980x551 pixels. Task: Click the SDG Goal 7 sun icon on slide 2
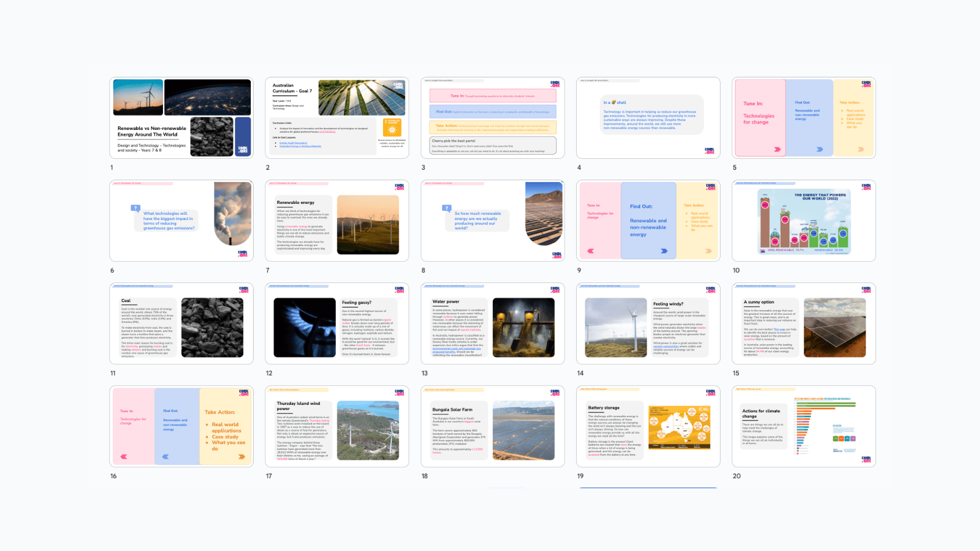click(x=392, y=128)
